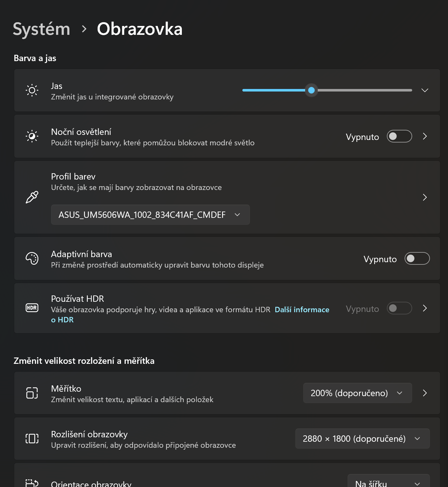Image resolution: width=448 pixels, height=487 pixels.
Task: Select Obrazovka in the breadcrumb
Action: point(140,28)
